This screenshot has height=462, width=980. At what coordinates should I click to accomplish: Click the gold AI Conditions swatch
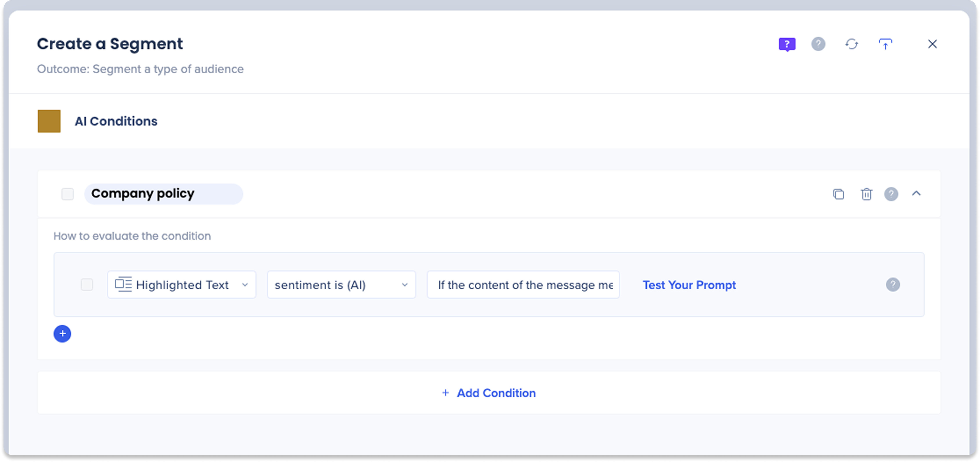coord(49,121)
